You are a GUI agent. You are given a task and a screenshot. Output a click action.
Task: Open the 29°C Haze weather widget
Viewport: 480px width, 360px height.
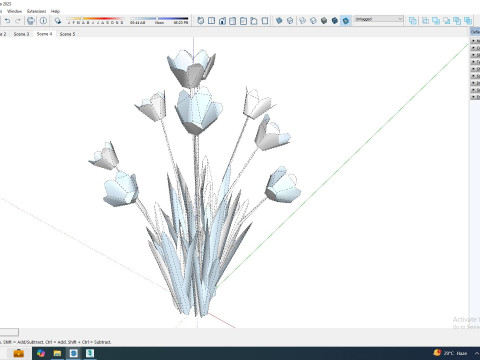tap(450, 353)
